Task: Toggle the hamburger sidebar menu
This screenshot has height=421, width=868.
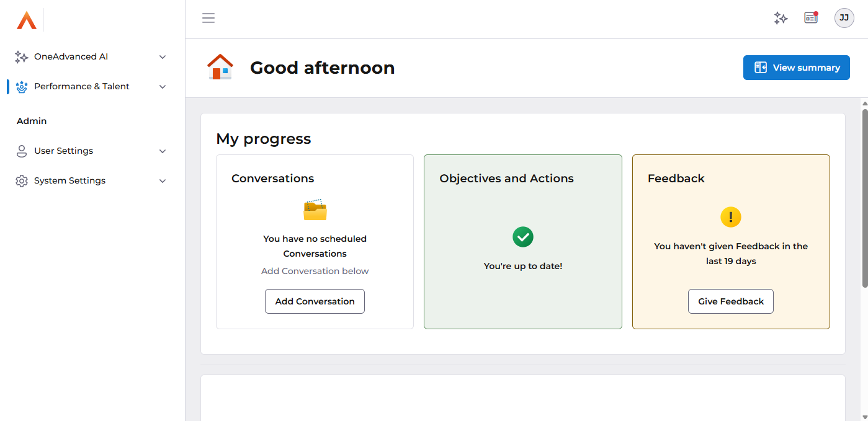Action: 208,18
